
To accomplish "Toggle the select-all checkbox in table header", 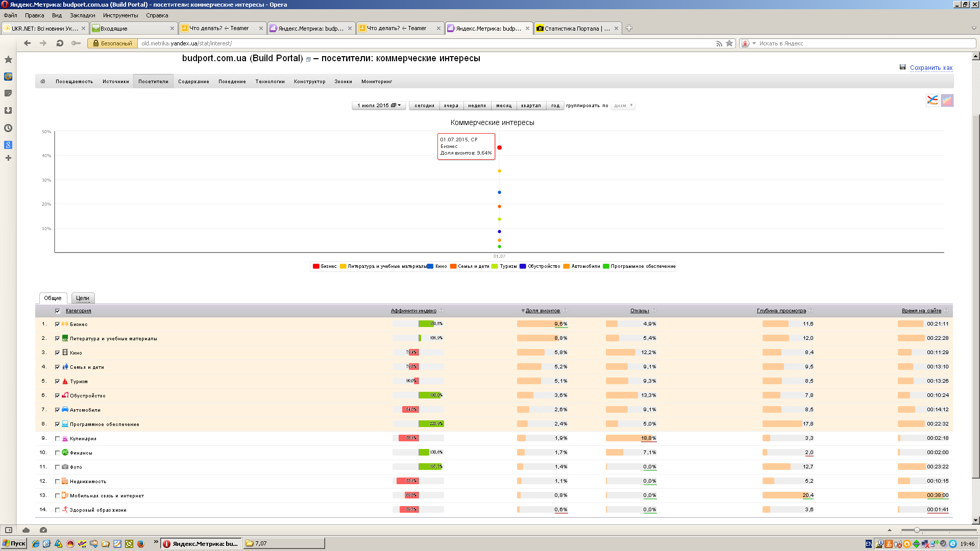I will pos(57,311).
